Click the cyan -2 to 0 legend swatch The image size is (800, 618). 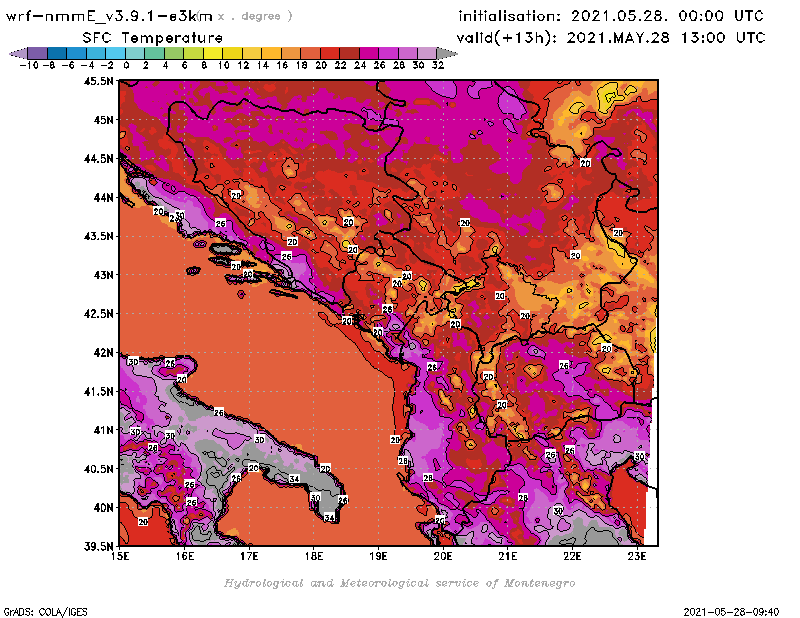coord(115,53)
